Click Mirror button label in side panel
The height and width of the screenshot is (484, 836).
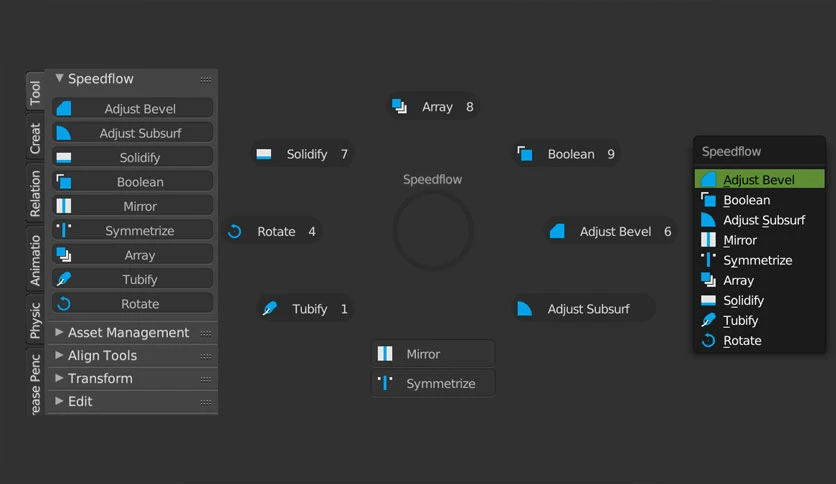coord(140,206)
